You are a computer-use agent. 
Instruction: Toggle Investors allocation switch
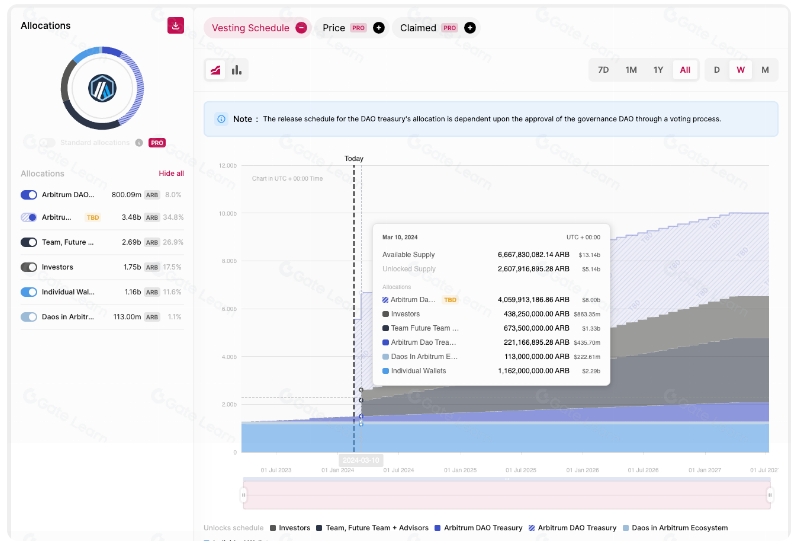click(x=29, y=267)
